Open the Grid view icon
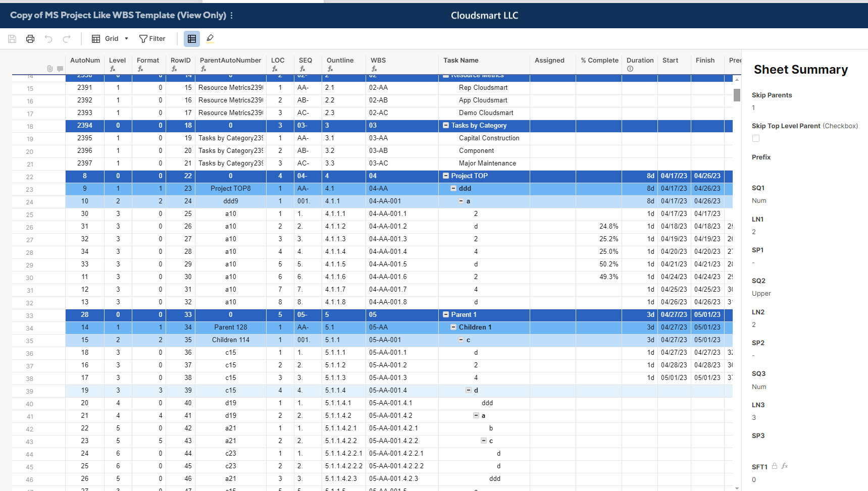The width and height of the screenshot is (868, 491). click(96, 39)
